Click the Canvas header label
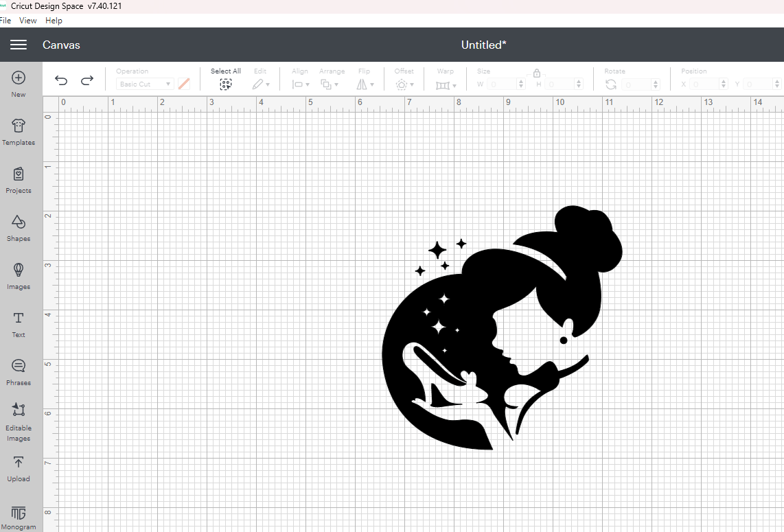The height and width of the screenshot is (532, 784). pyautogui.click(x=61, y=45)
